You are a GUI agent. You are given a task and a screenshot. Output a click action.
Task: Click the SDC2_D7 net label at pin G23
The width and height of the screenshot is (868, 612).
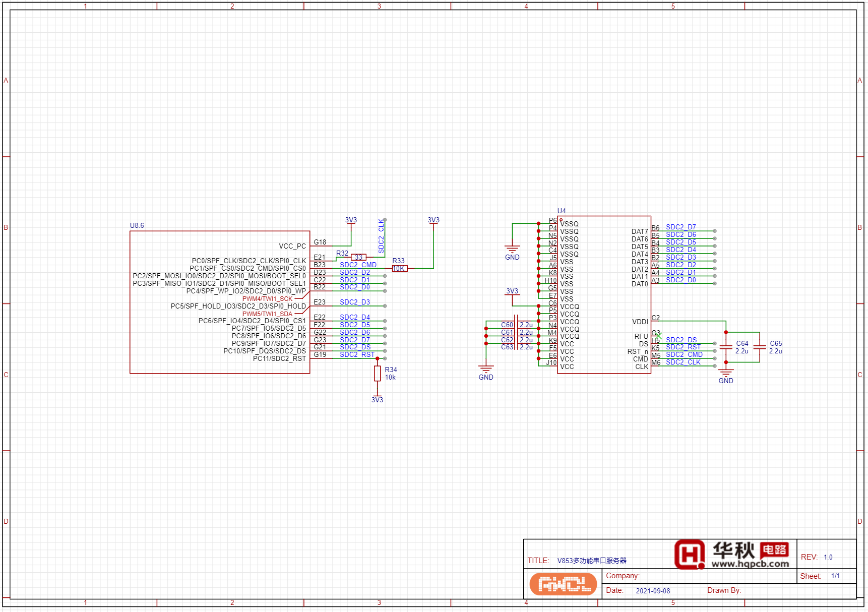coord(354,340)
